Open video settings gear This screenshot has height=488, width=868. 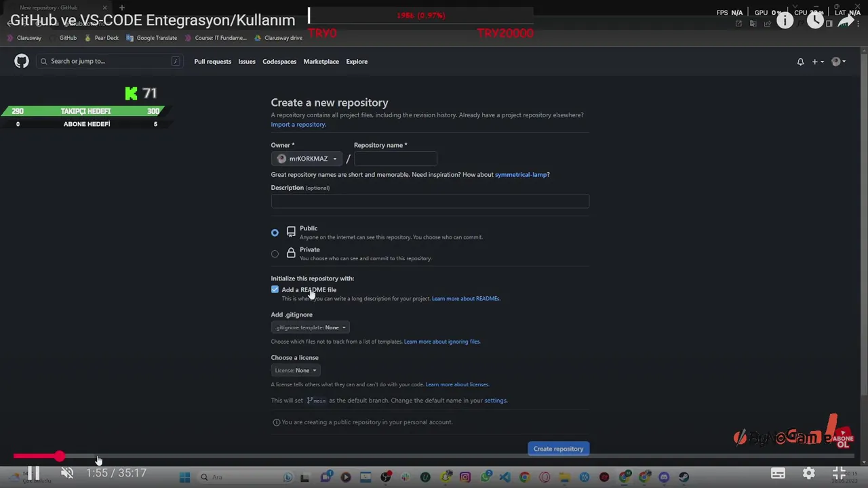pos(808,473)
